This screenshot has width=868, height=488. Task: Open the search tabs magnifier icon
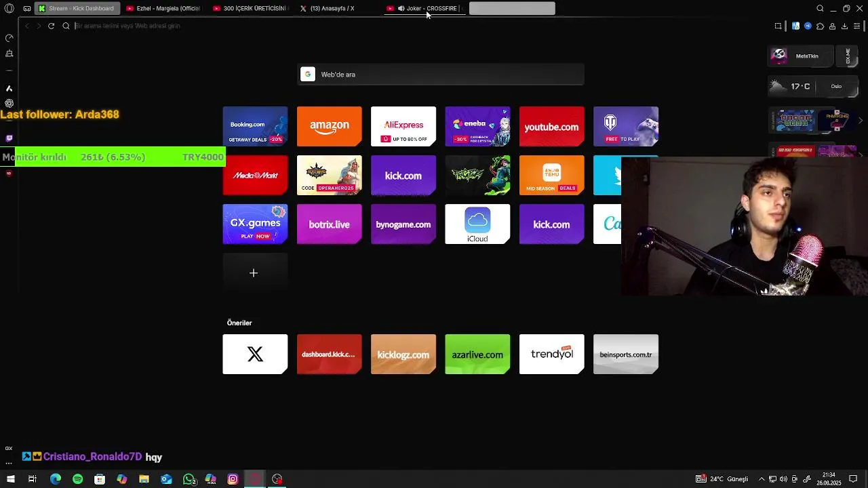(820, 9)
